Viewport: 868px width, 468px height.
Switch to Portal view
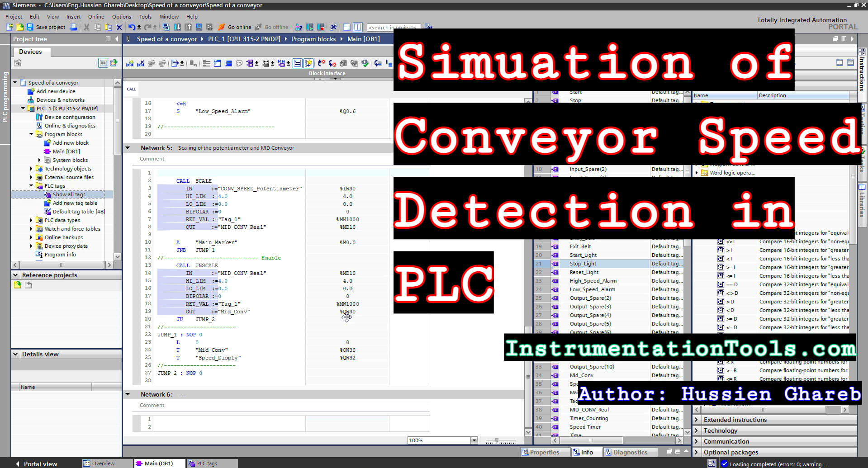point(36,463)
